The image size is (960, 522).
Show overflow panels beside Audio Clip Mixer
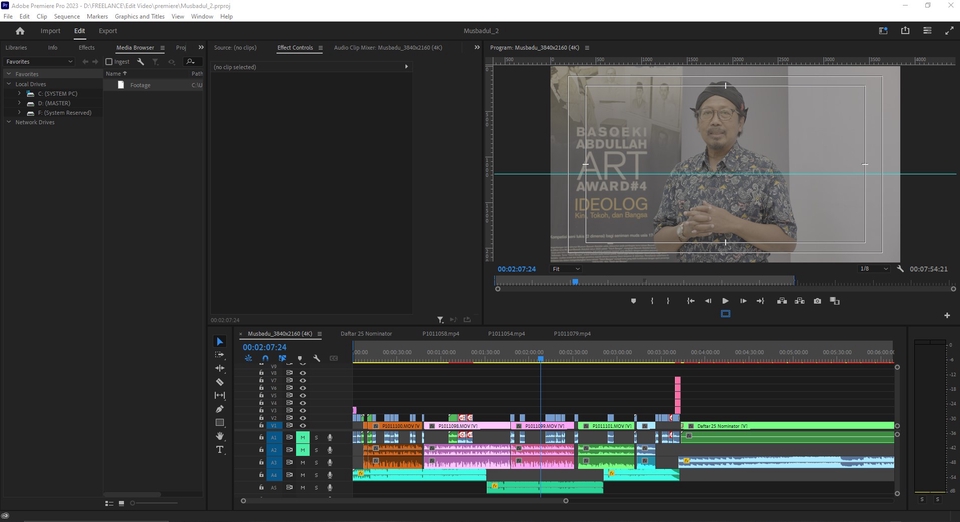click(x=477, y=47)
